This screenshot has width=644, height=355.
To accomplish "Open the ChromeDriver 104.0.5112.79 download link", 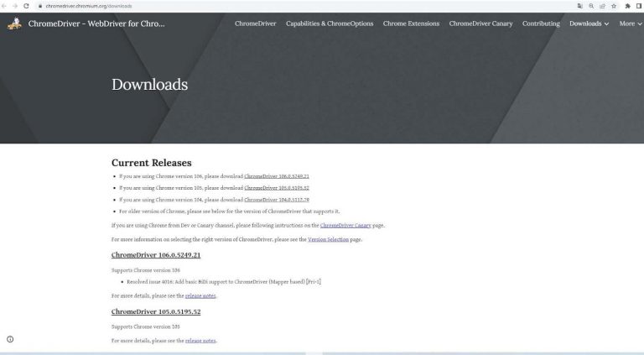I will 277,200.
